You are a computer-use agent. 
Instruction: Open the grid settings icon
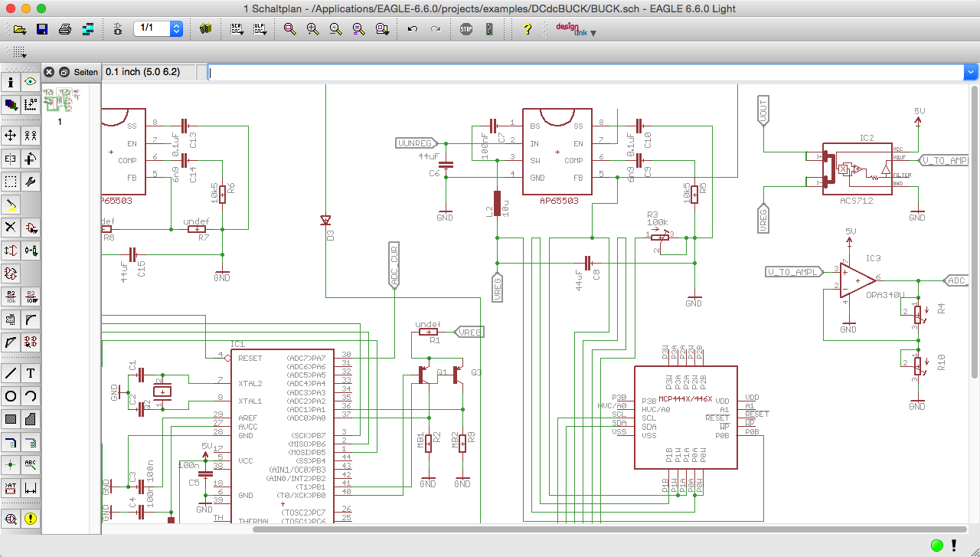tap(20, 52)
